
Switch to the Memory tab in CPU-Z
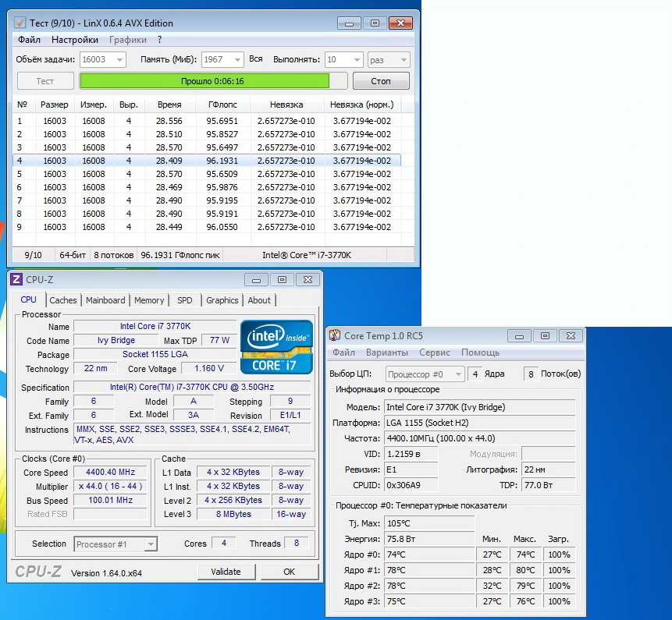[x=149, y=300]
